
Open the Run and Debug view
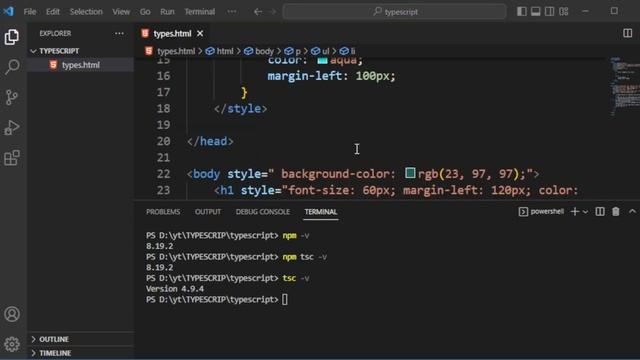coord(12,127)
